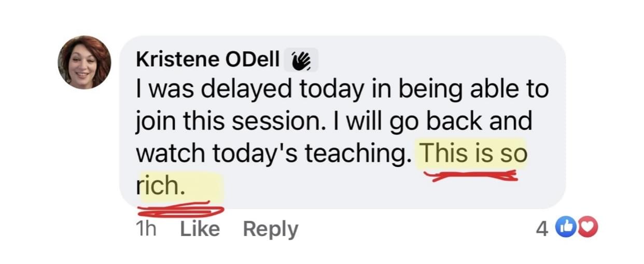This screenshot has height=264, width=644.
Task: Like the comment
Action: tap(200, 229)
